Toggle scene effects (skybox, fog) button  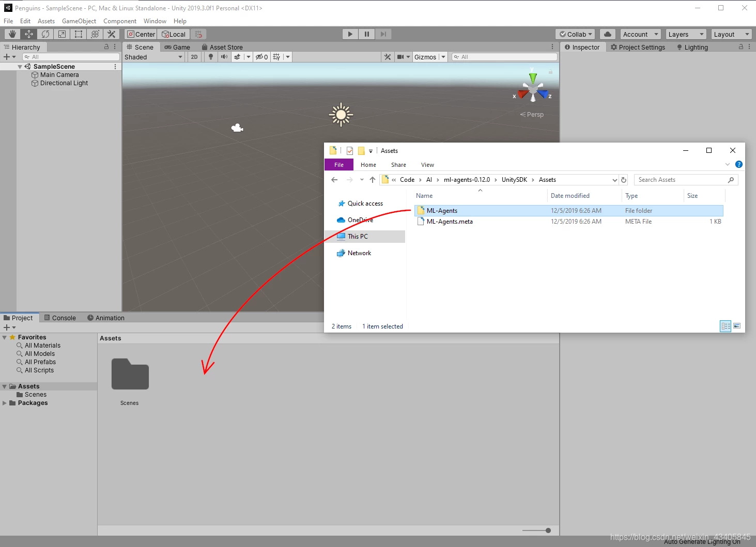237,57
